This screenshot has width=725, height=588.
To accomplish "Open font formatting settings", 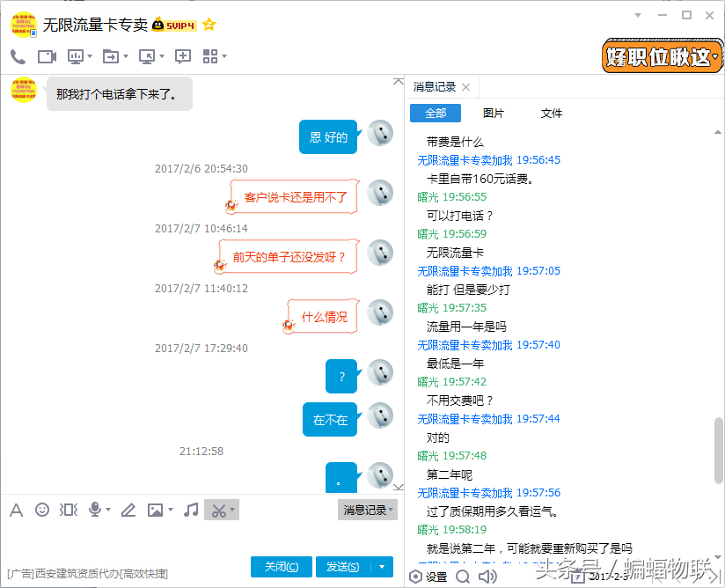I will coord(15,509).
